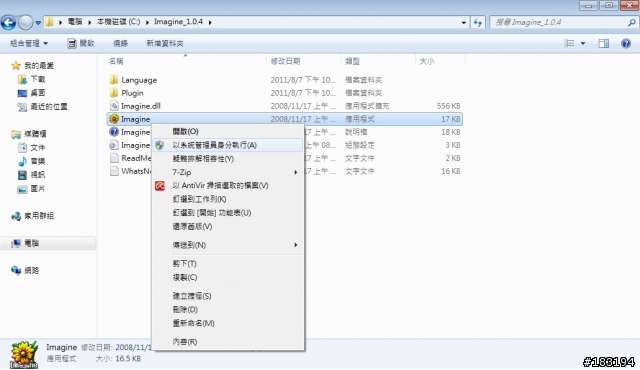This screenshot has height=370, width=640.
Task: Sort by the 修改日期 column header
Action: (286, 61)
